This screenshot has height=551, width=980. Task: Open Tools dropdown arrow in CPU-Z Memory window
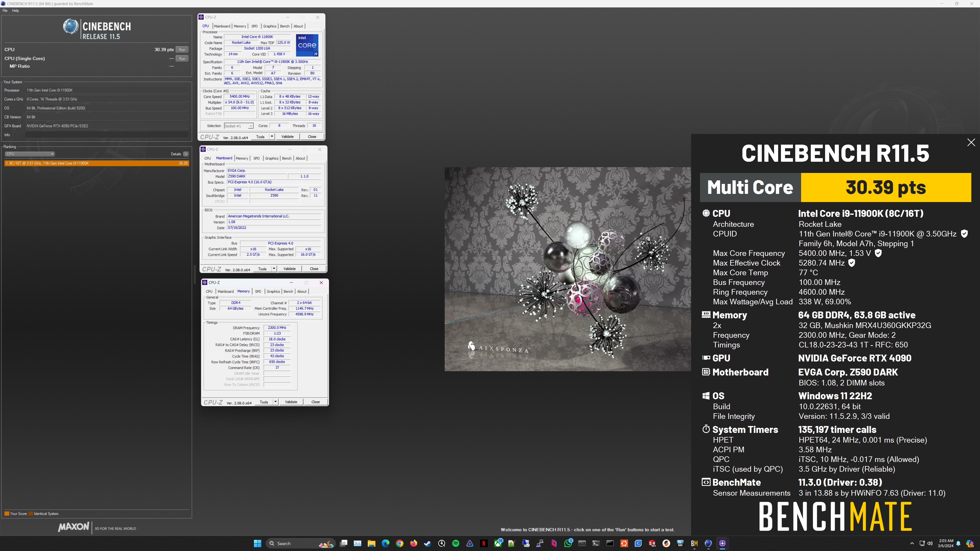pyautogui.click(x=275, y=402)
